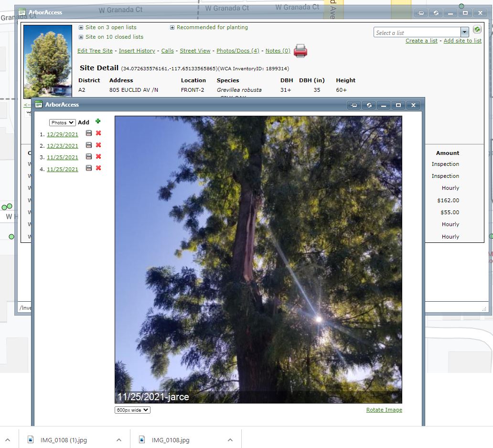Click the 805 EUCLID AV /N address
The height and width of the screenshot is (448, 493).
134,90
